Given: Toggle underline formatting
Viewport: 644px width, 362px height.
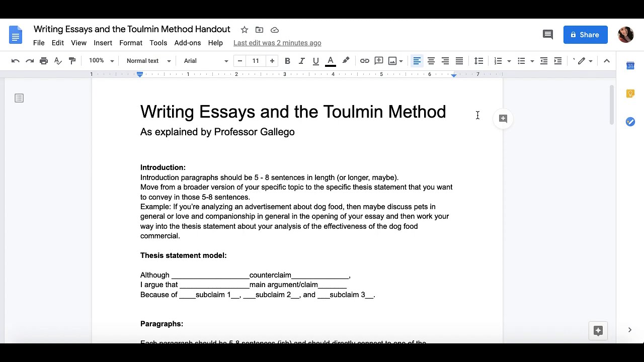Looking at the screenshot, I should [315, 61].
